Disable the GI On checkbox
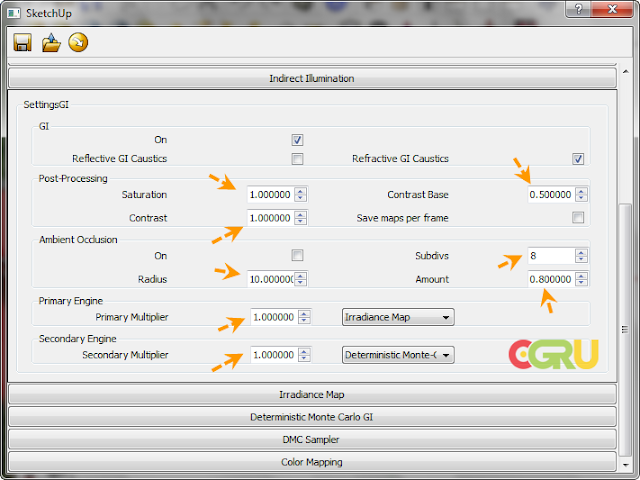 coord(297,140)
